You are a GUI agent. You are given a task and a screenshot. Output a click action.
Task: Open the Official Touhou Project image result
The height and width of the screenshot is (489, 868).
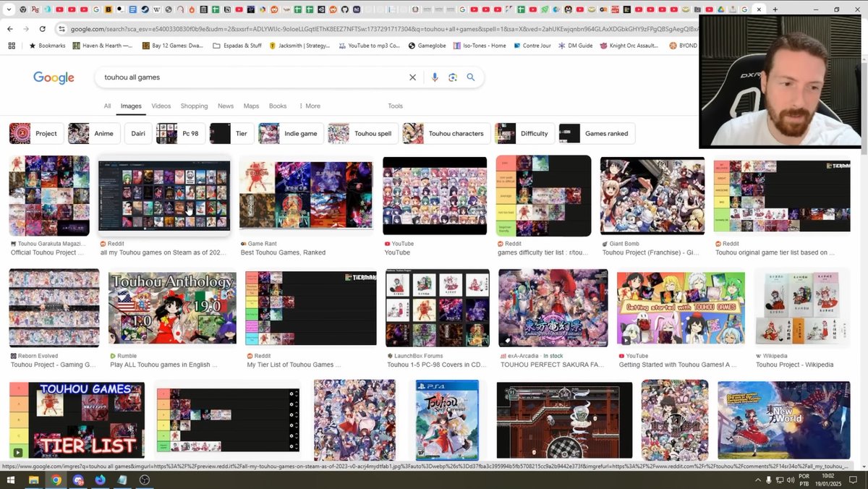pos(49,196)
